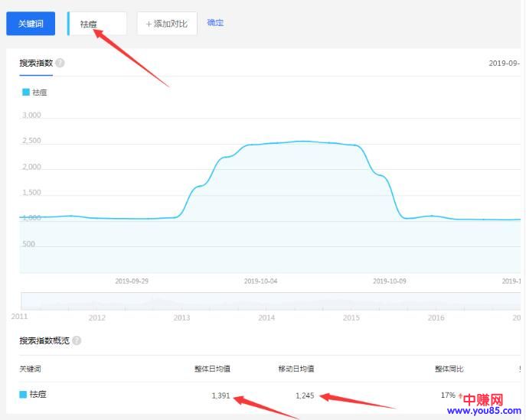Click the 整体同比 column header
526x420 pixels.
449,369
